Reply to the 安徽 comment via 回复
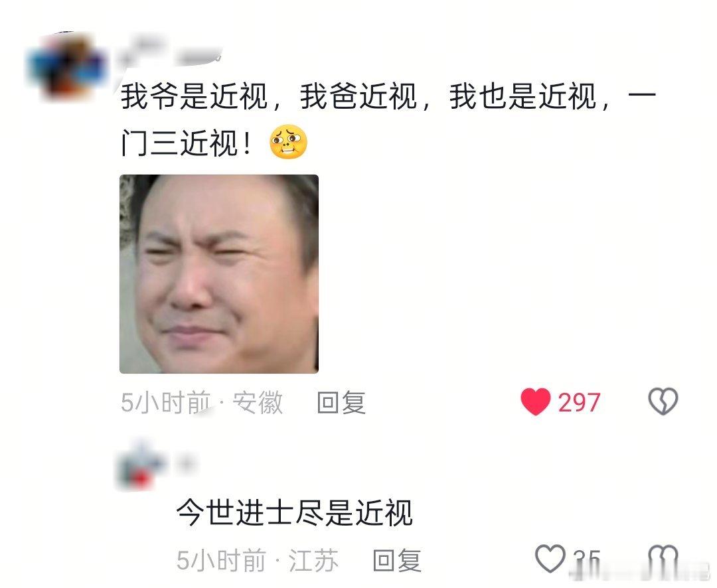Screen dimensions: 717x588 (x=342, y=403)
